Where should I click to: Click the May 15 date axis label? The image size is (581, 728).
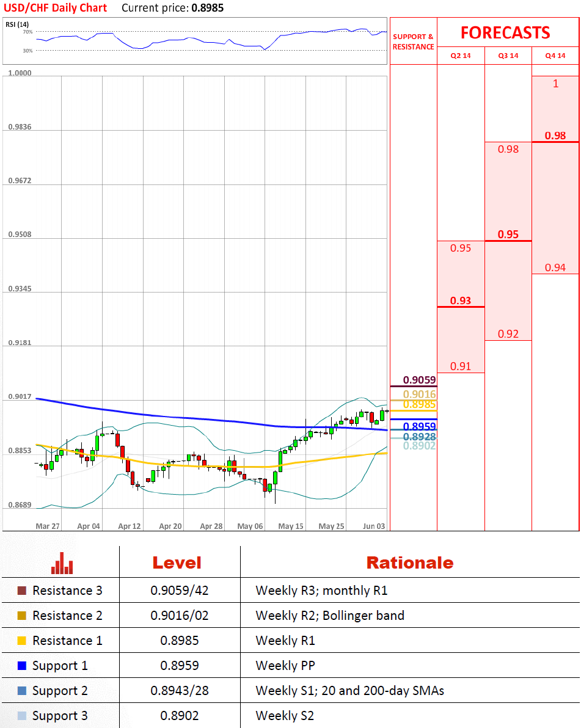[x=291, y=526]
